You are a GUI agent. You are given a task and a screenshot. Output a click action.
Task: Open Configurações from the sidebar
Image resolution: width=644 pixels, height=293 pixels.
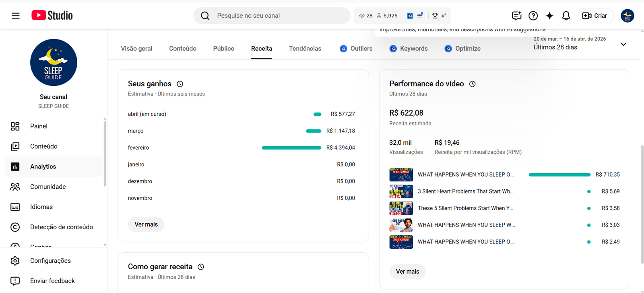pos(50,261)
